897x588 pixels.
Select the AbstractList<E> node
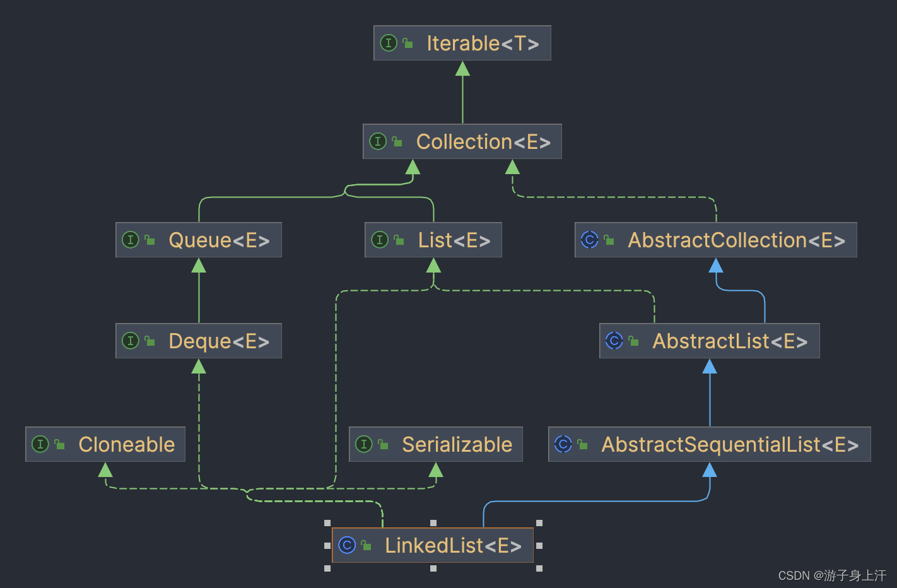pos(710,341)
